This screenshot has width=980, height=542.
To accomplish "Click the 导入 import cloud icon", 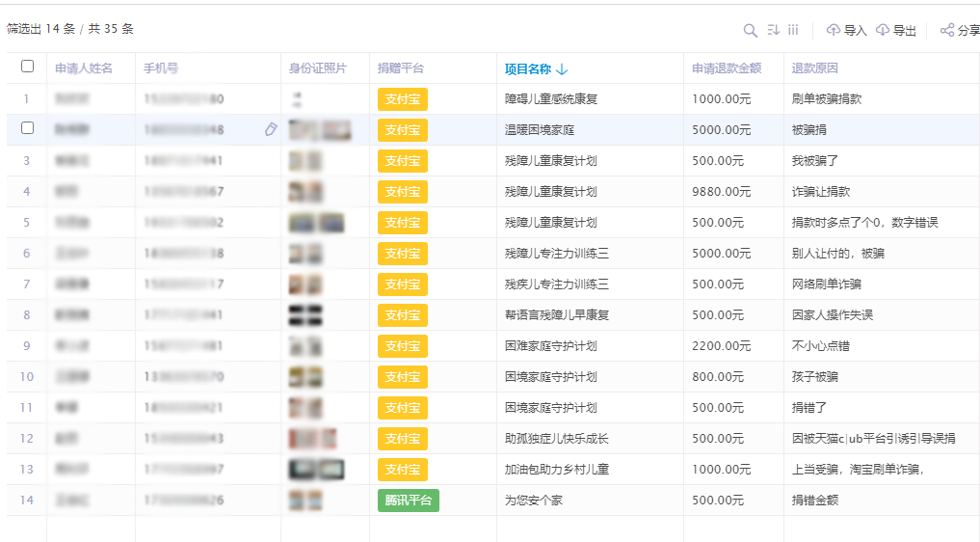I will click(834, 30).
